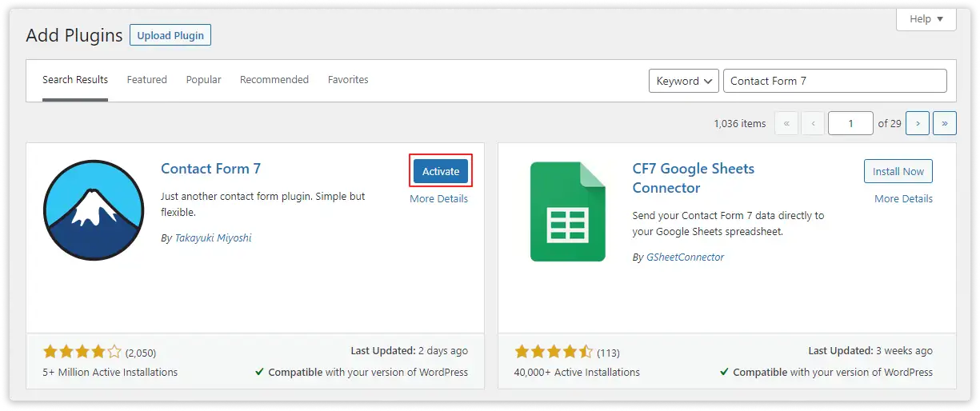Image resolution: width=980 pixels, height=411 pixels.
Task: Switch to the Popular tab
Action: coord(203,80)
